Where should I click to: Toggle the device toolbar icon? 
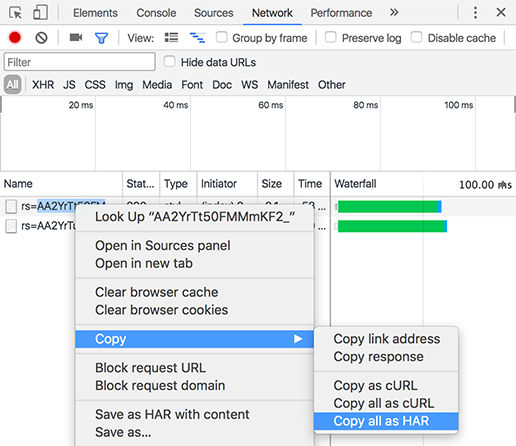pos(40,13)
